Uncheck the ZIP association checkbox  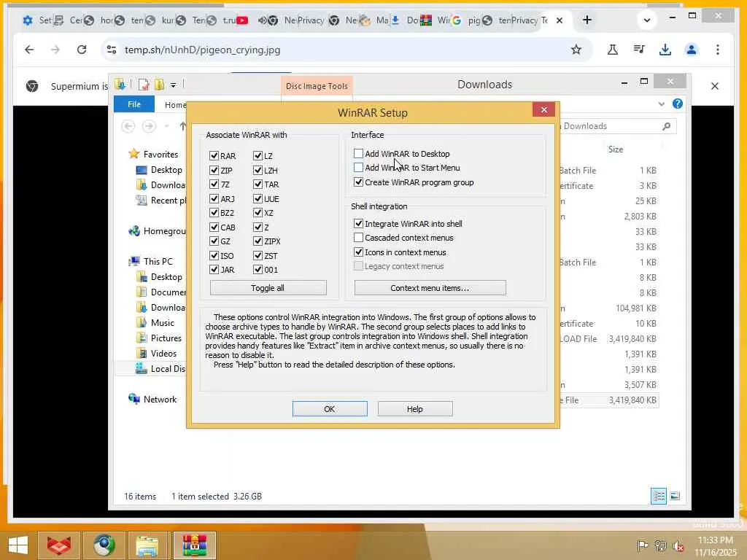(214, 170)
